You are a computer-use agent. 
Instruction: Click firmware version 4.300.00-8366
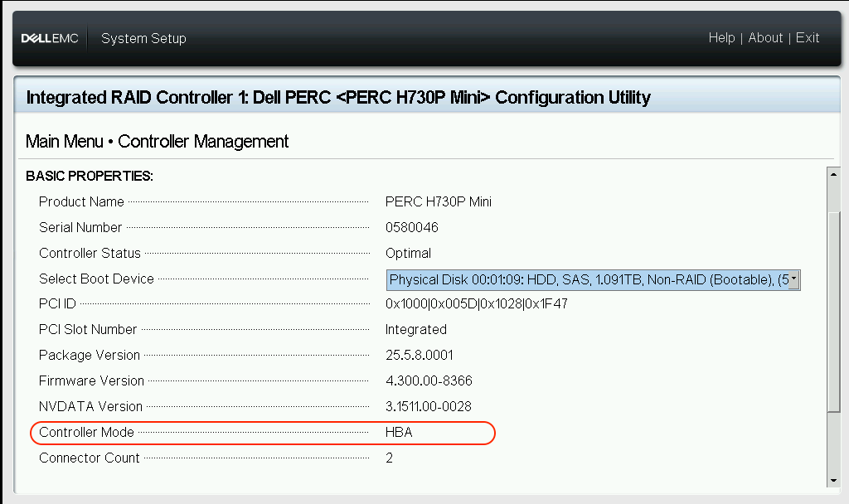(x=429, y=380)
